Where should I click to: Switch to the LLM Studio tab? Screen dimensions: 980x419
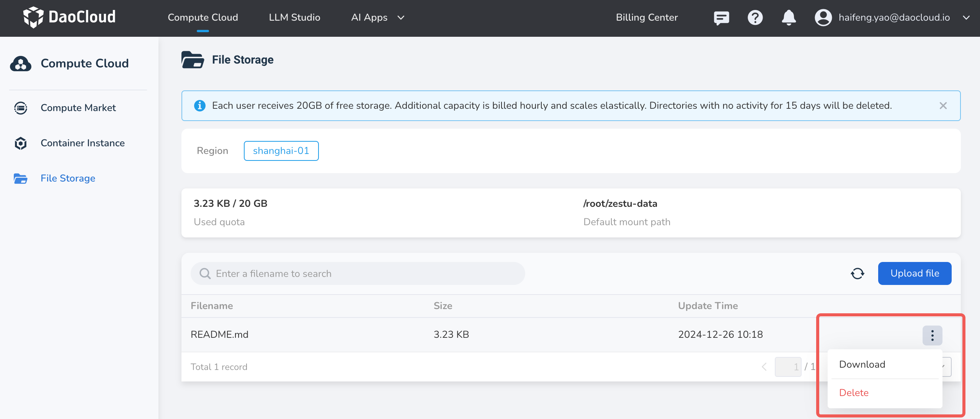pos(294,18)
